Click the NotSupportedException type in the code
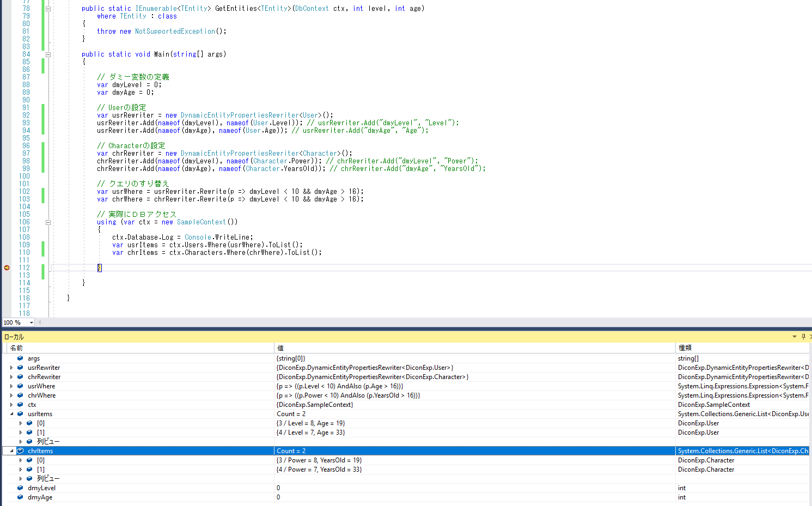The image size is (812, 506). tap(175, 32)
